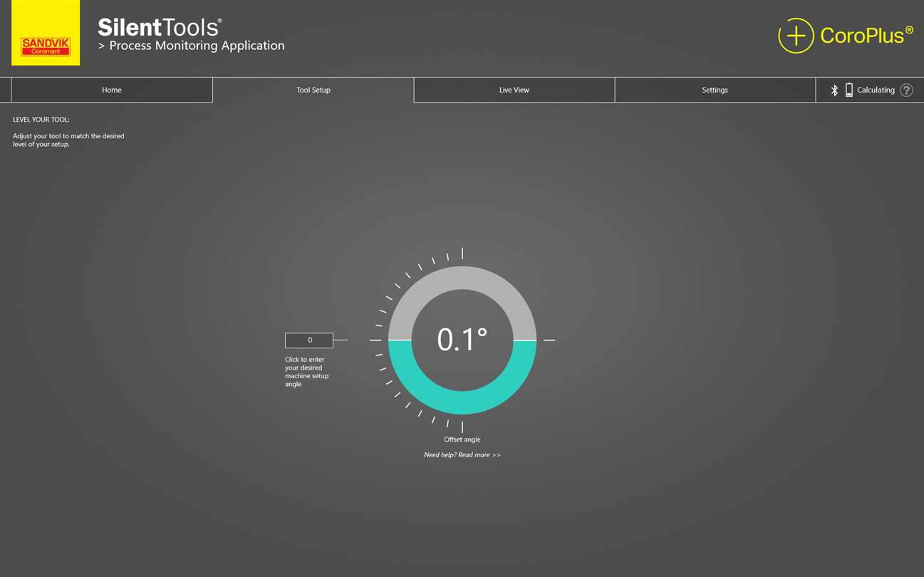Open the 'Need help? Read more' link
924x577 pixels.
(462, 454)
